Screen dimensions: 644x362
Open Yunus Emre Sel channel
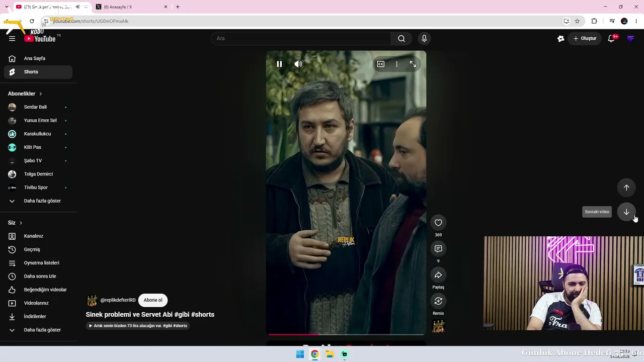[x=38, y=121]
